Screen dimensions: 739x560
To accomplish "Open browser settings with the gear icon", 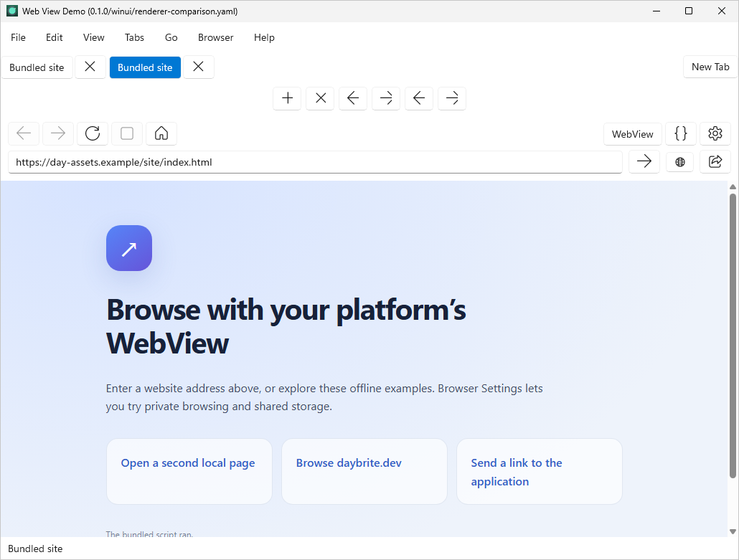I will (715, 134).
